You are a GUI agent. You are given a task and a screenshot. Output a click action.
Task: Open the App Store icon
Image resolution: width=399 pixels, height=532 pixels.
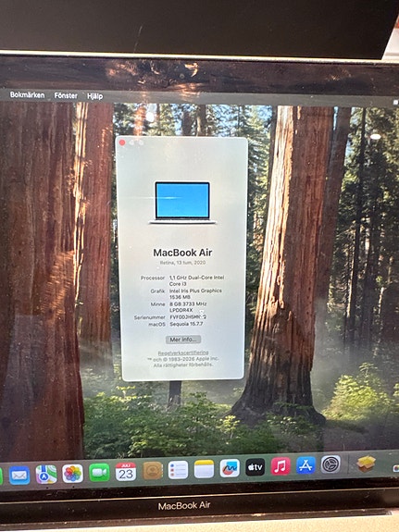click(305, 464)
